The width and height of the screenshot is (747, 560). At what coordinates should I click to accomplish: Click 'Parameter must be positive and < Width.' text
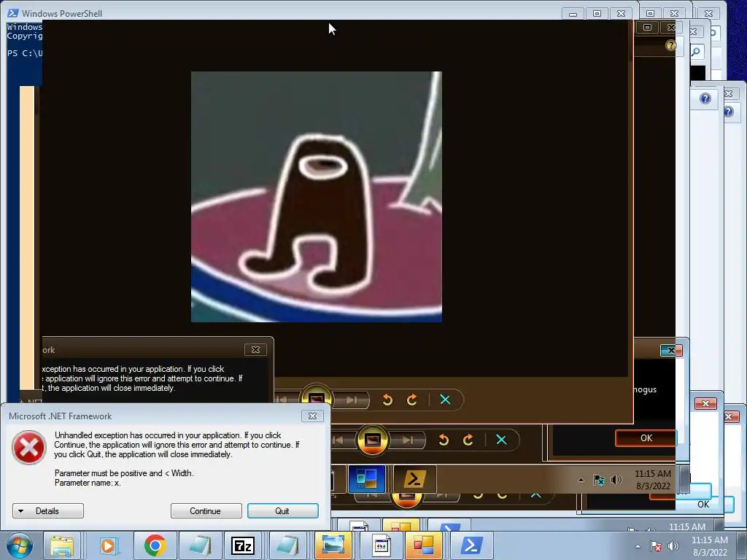(124, 472)
